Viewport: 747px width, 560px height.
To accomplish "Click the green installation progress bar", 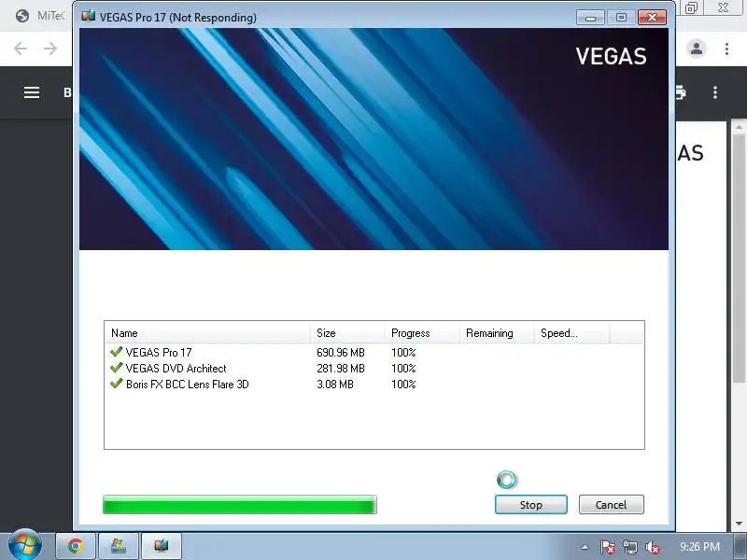I will [x=240, y=505].
